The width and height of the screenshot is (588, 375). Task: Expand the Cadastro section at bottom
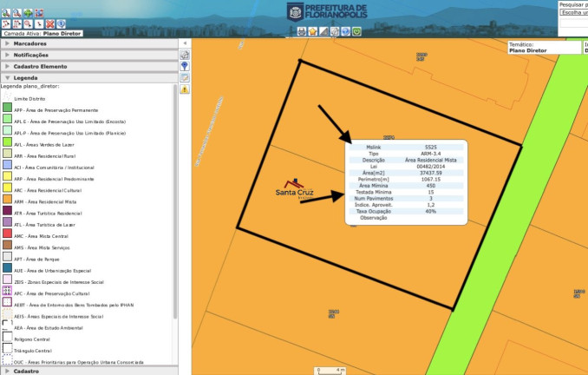click(x=88, y=371)
